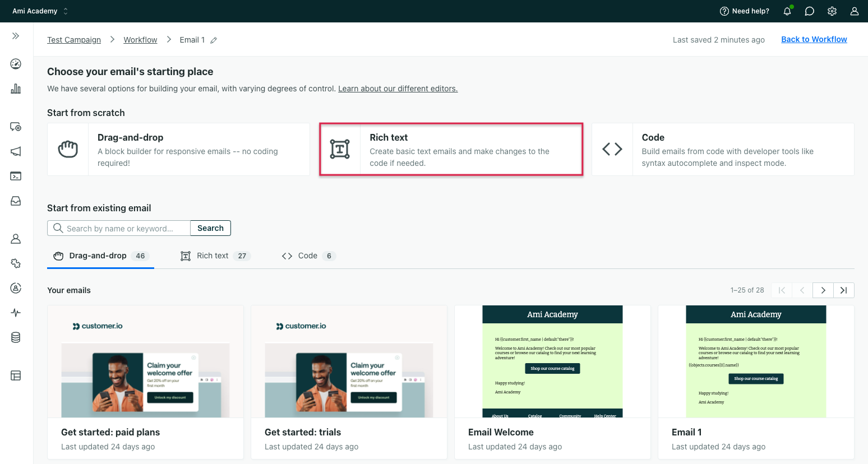Image resolution: width=868 pixels, height=464 pixels.
Task: Open the Analytics bar chart icon
Action: tap(16, 89)
